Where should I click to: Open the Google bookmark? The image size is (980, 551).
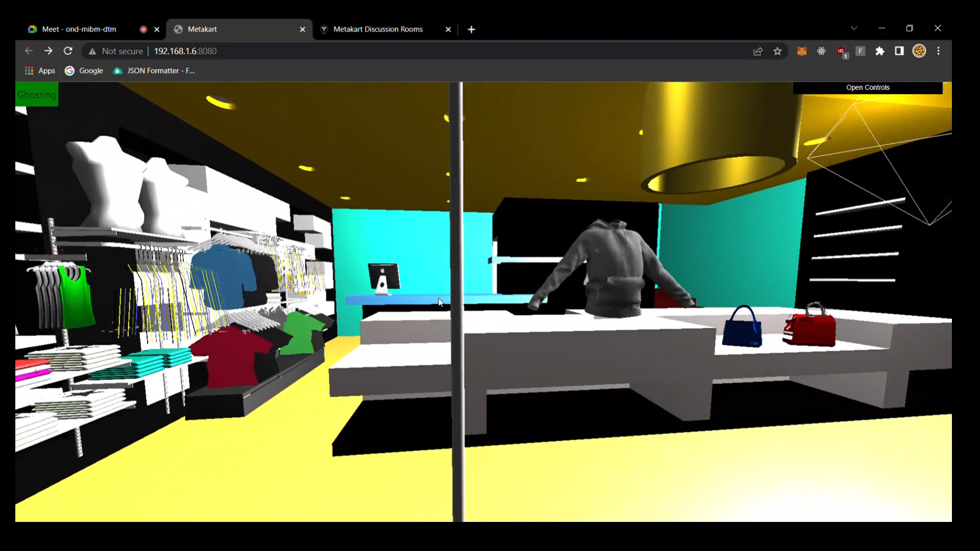tap(84, 71)
